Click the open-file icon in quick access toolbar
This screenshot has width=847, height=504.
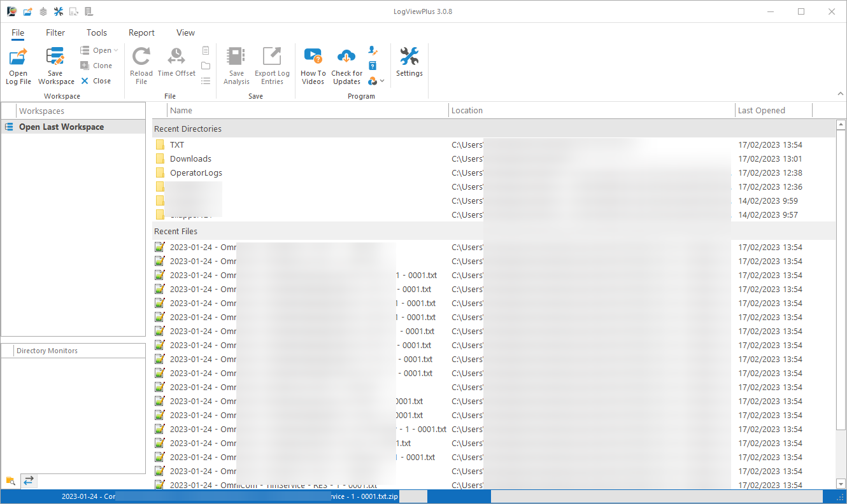click(27, 11)
